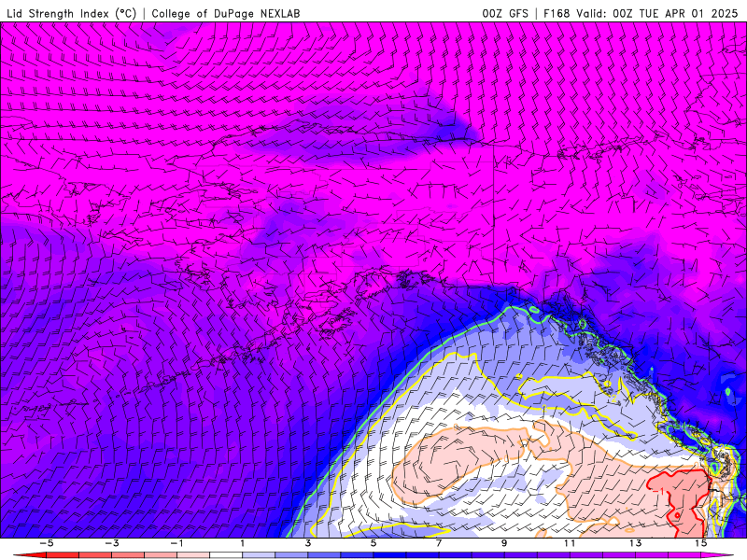This screenshot has width=747, height=560.
Task: Click the white segment of the color bar
Action: (x=226, y=555)
